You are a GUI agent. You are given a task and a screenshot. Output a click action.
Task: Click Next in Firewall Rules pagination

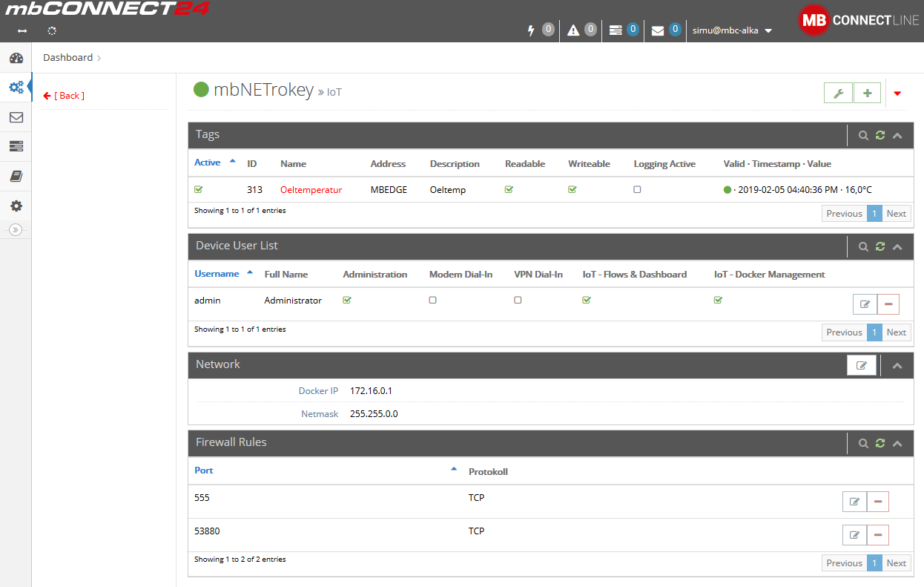coord(897,563)
